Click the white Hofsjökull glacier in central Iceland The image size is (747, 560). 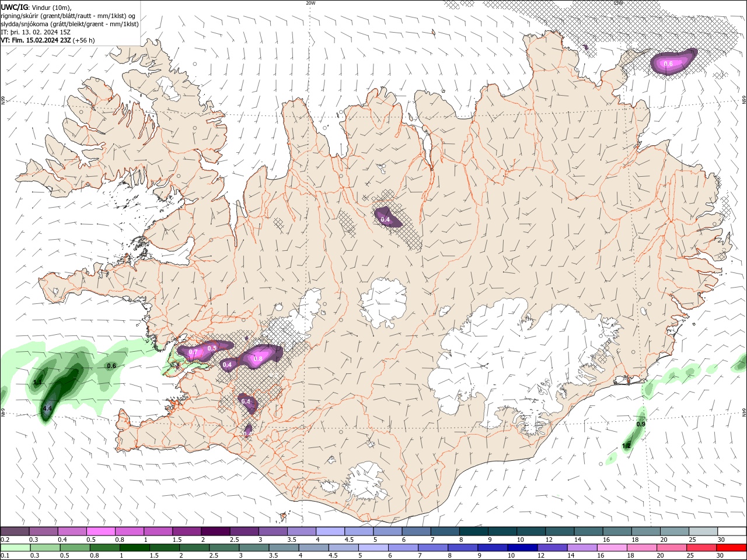(383, 303)
